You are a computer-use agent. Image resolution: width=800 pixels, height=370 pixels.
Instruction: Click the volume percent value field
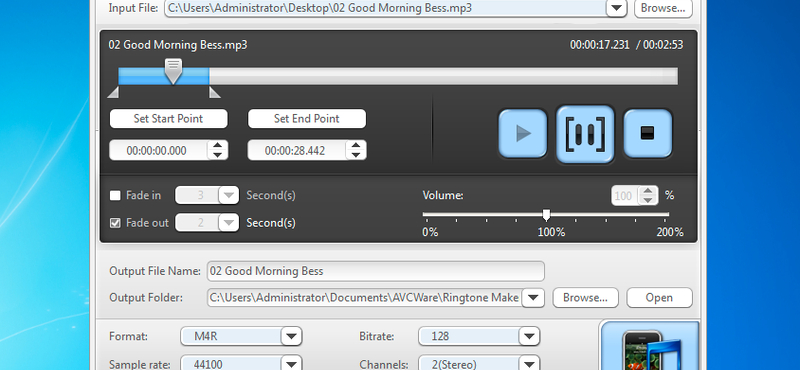pos(625,196)
